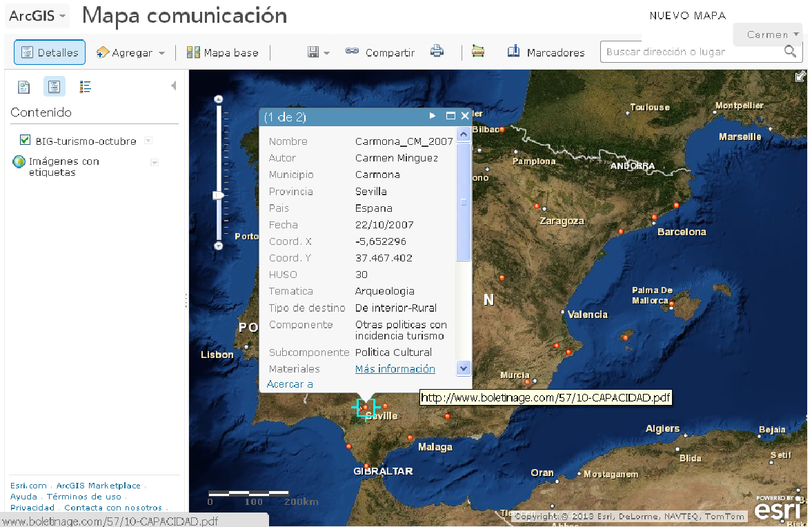Show next feature in popup
812x527 pixels.
[433, 116]
